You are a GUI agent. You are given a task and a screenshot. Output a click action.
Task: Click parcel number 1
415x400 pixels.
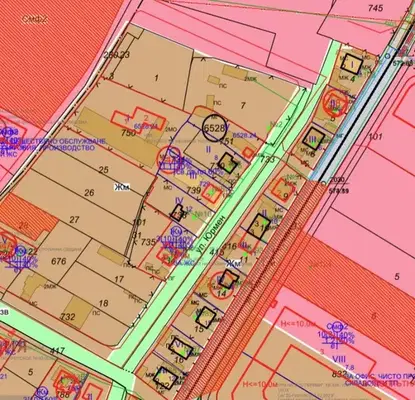click(x=156, y=78)
